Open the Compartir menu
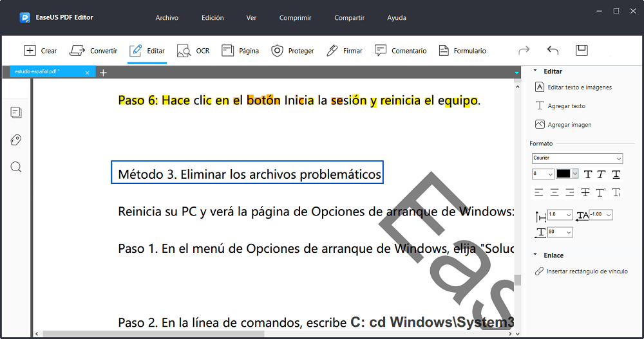644x339 pixels. click(x=349, y=17)
